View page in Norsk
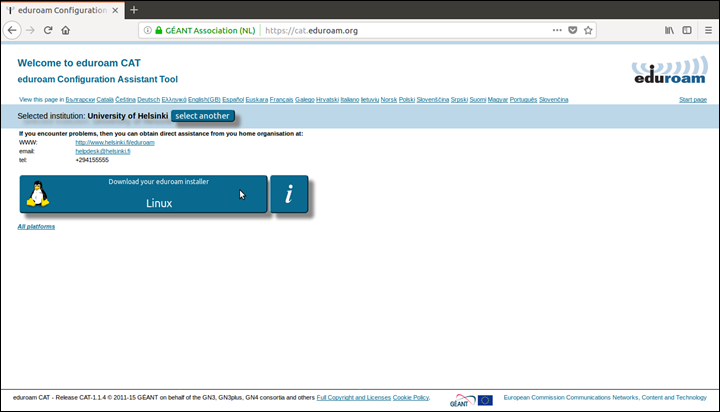This screenshot has height=412, width=720. pyautogui.click(x=388, y=100)
